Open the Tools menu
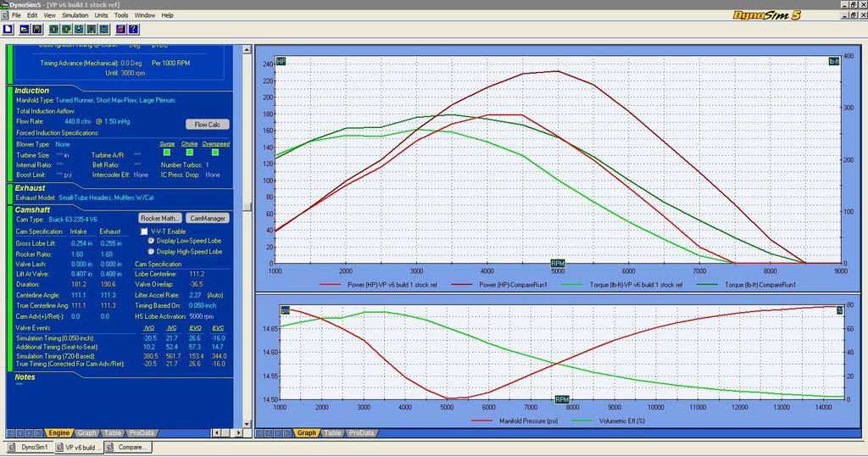This screenshot has height=457, width=868. 121,15
